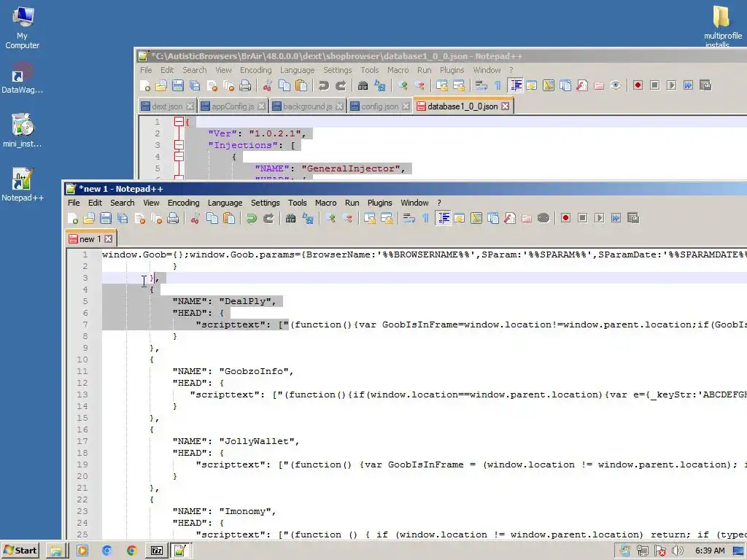This screenshot has height=560, width=747.
Task: Click Start button on taskbar
Action: 20,551
